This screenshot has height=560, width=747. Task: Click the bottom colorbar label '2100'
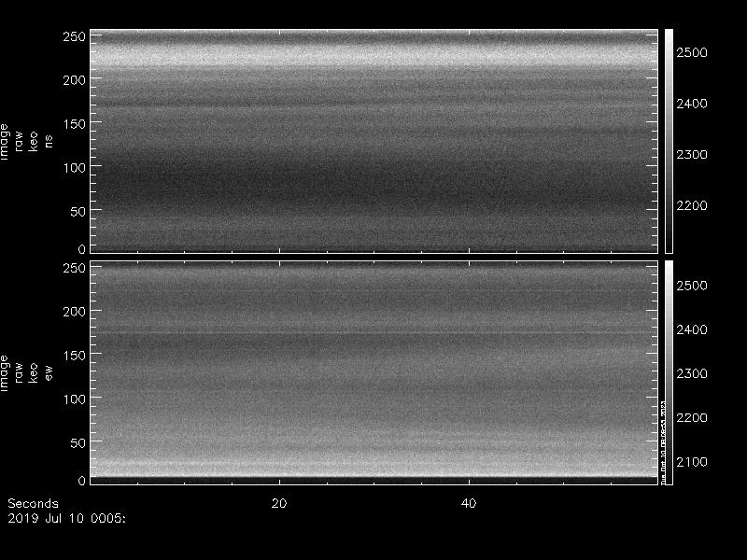tap(692, 461)
